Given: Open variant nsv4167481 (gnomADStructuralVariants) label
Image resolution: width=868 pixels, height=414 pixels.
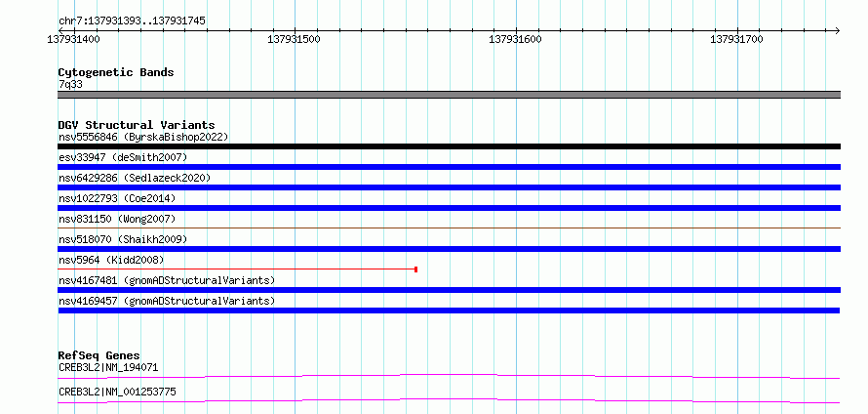Looking at the screenshot, I should (x=167, y=280).
